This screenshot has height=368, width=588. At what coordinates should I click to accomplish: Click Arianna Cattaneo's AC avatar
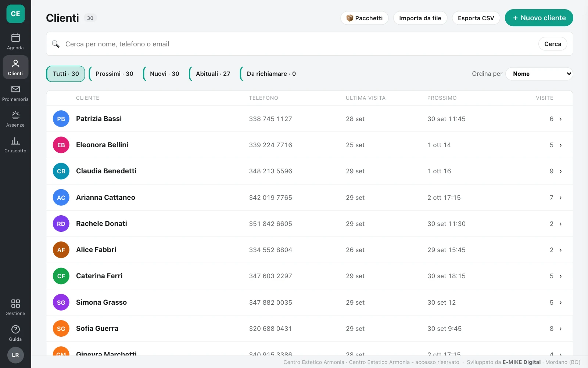tap(61, 198)
